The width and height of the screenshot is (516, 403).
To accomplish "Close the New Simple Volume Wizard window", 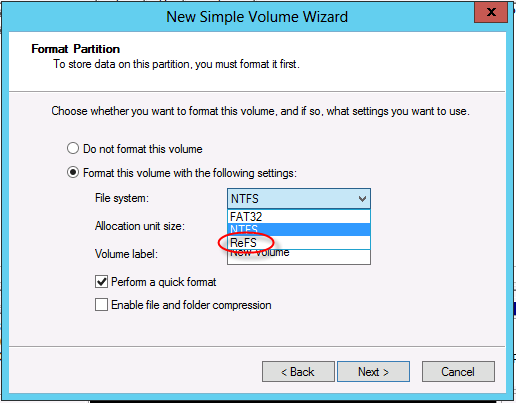I will tap(491, 12).
